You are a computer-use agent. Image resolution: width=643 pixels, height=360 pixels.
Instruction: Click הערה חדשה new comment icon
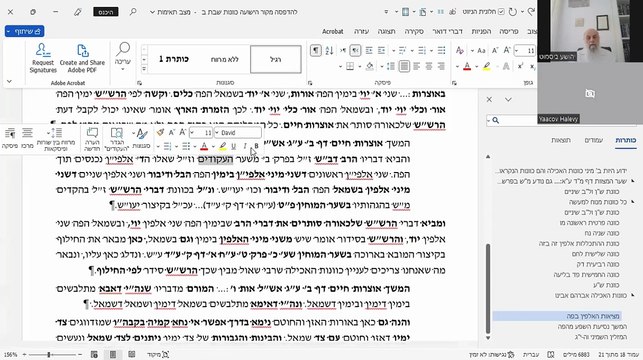(x=92, y=139)
